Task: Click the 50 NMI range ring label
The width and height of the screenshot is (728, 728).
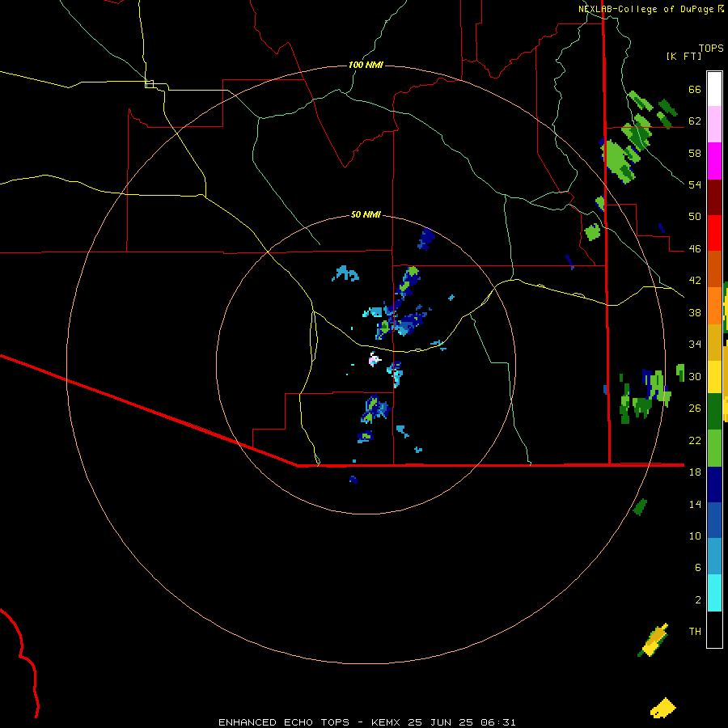Action: click(366, 214)
